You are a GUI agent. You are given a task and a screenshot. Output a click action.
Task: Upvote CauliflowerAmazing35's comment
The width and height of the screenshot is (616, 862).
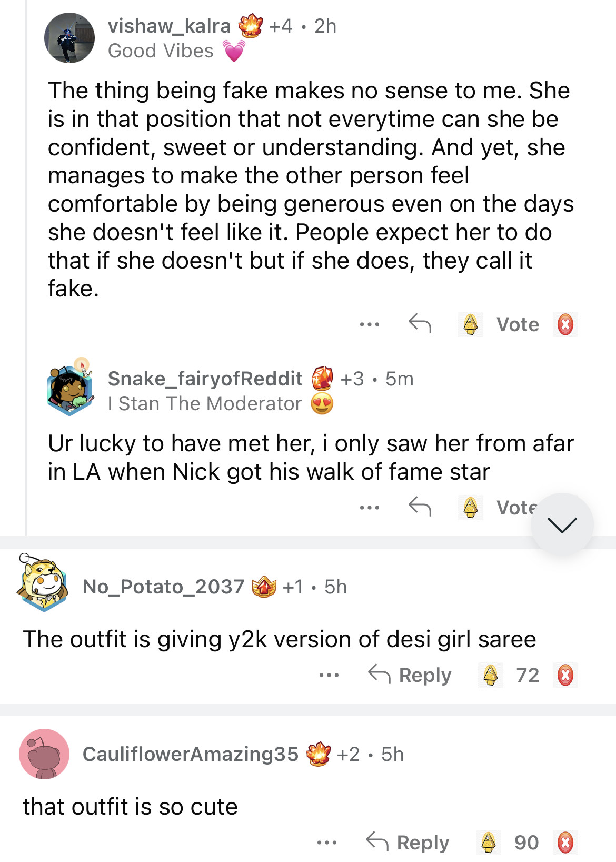[489, 843]
